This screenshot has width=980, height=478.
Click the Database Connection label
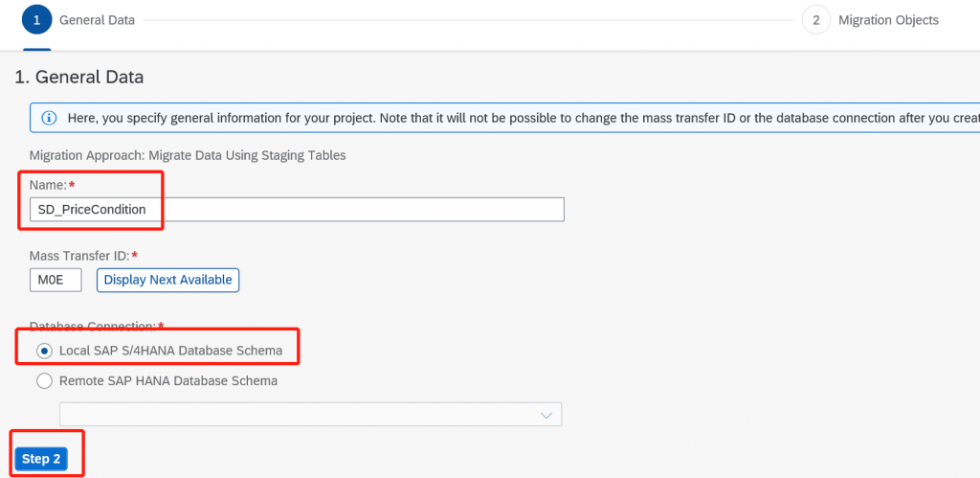[x=93, y=326]
